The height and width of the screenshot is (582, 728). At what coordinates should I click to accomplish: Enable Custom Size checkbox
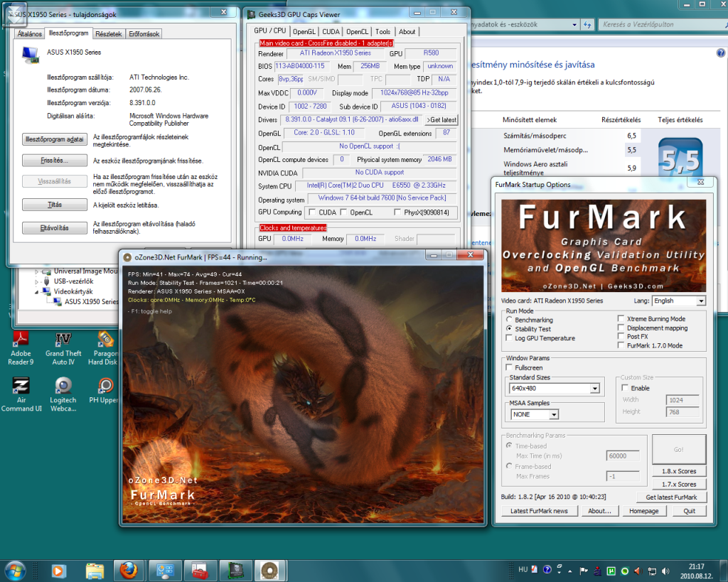625,387
